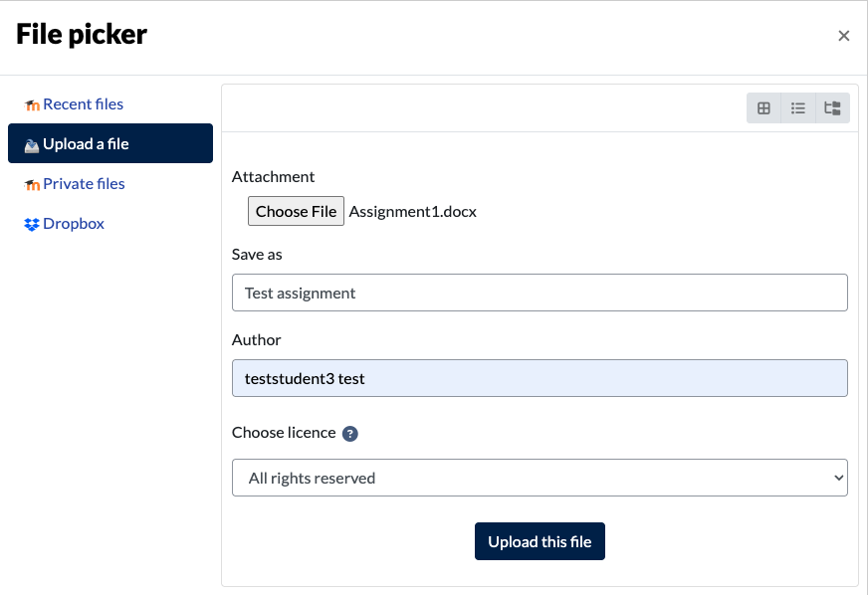Open help for Choose licence
Viewport: 868px width, 595px height.
[x=349, y=434]
